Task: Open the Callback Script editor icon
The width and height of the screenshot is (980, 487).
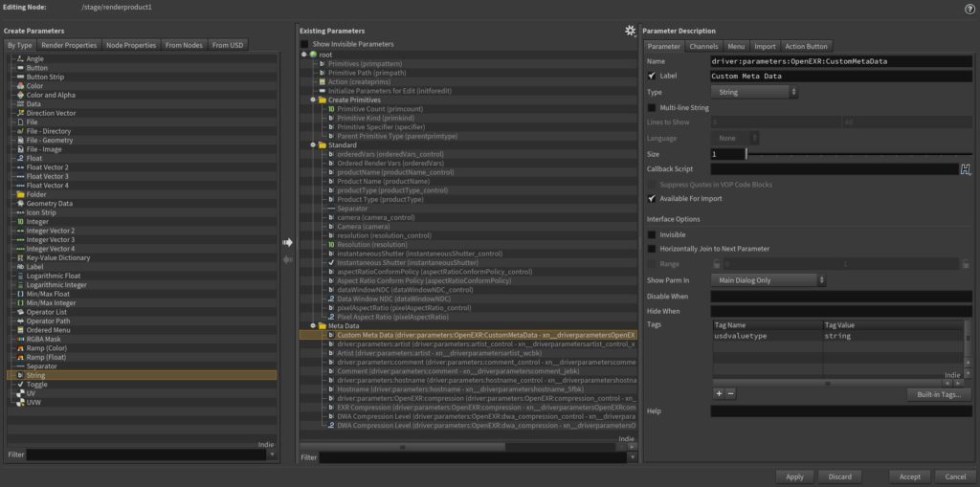Action: [x=966, y=168]
